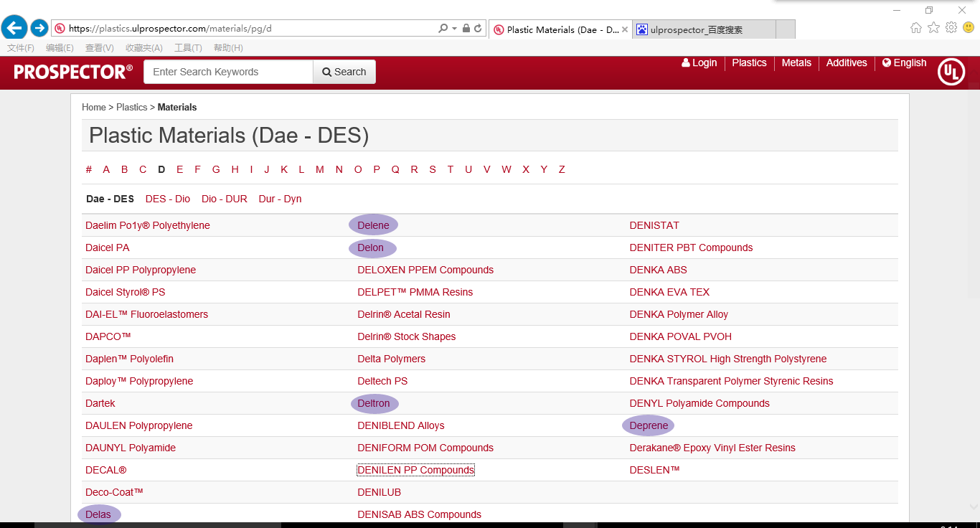
Task: Close the Plastic Materials tab
Action: pos(625,29)
